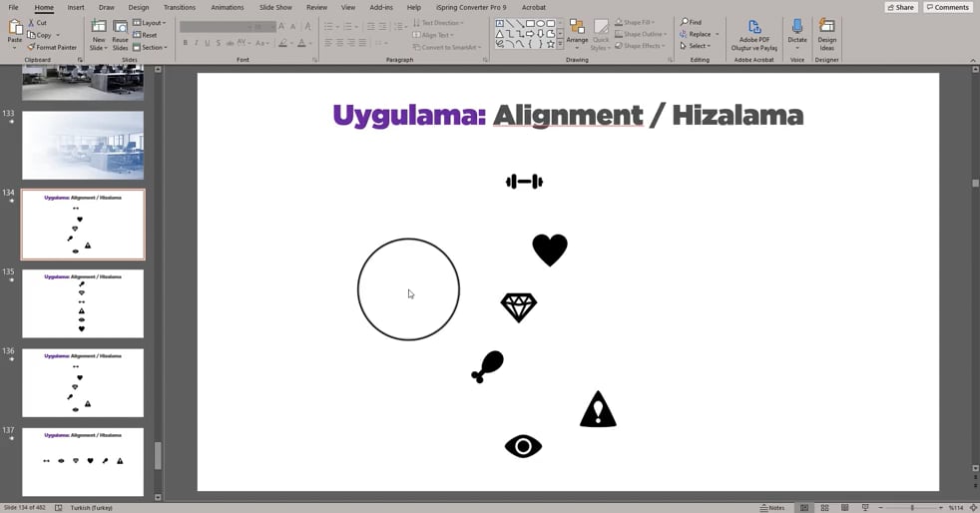Image resolution: width=980 pixels, height=513 pixels.
Task: Toggle Underline formatting
Action: (208, 43)
